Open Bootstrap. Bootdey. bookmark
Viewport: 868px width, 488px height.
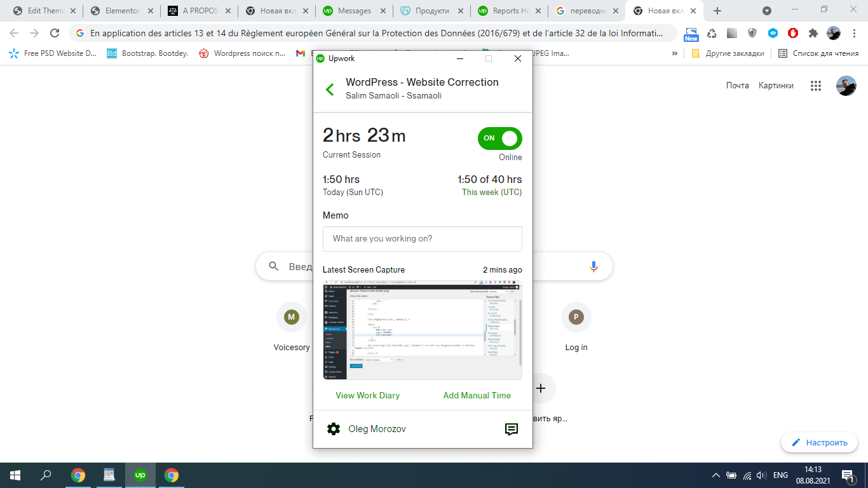click(148, 53)
